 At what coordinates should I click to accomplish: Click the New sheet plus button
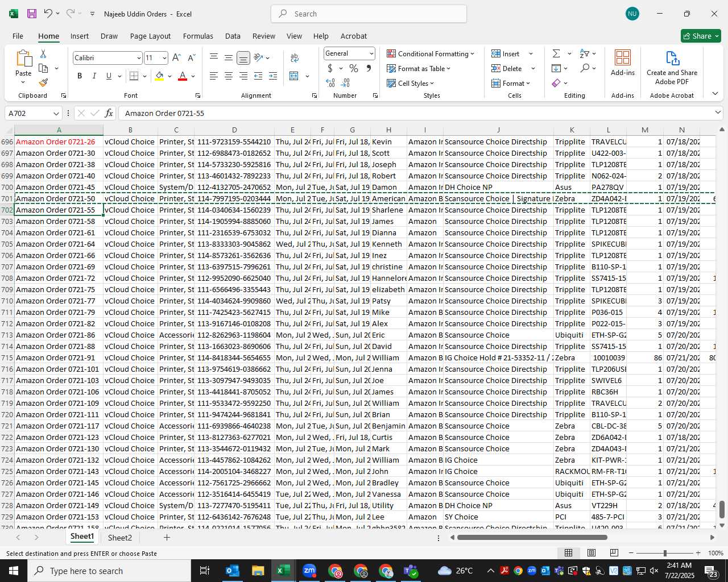coord(167,537)
